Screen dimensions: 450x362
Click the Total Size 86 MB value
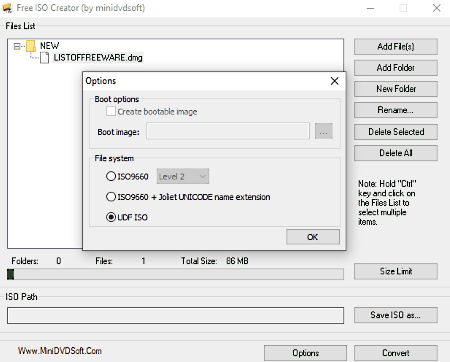click(x=237, y=261)
